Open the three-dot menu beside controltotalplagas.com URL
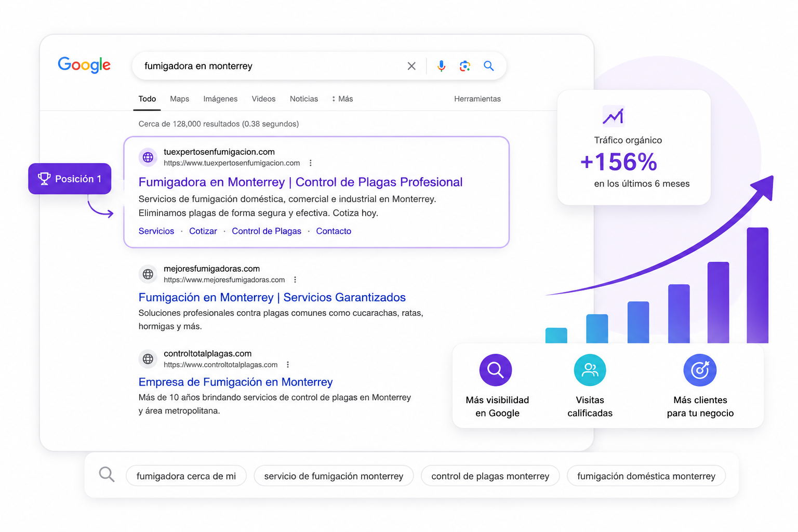This screenshot has height=532, width=798. [288, 365]
